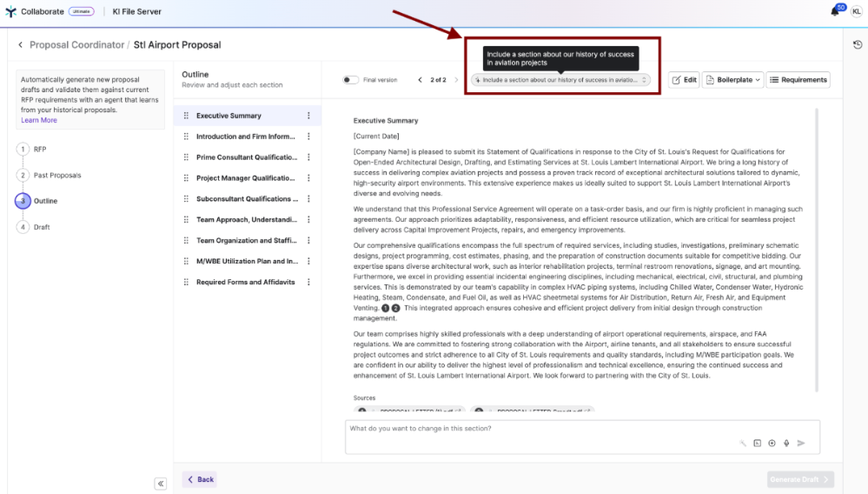868x494 pixels.
Task: Toggle the Final version switch
Action: point(350,80)
